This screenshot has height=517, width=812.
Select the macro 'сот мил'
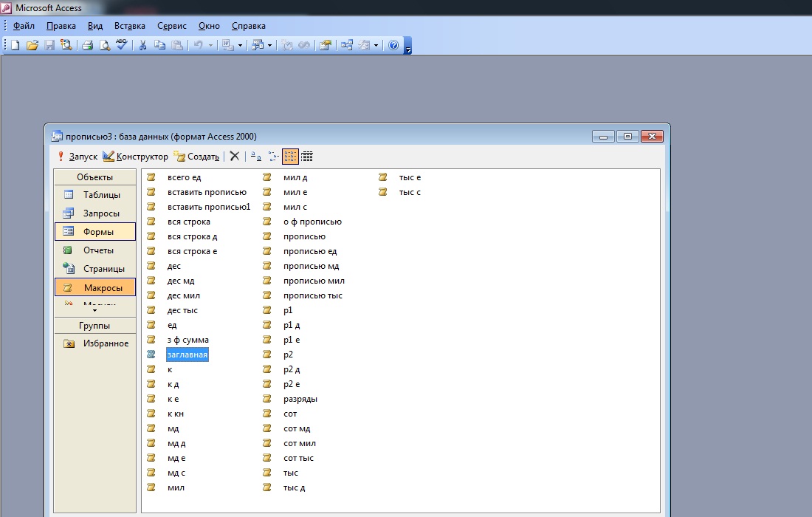(299, 443)
